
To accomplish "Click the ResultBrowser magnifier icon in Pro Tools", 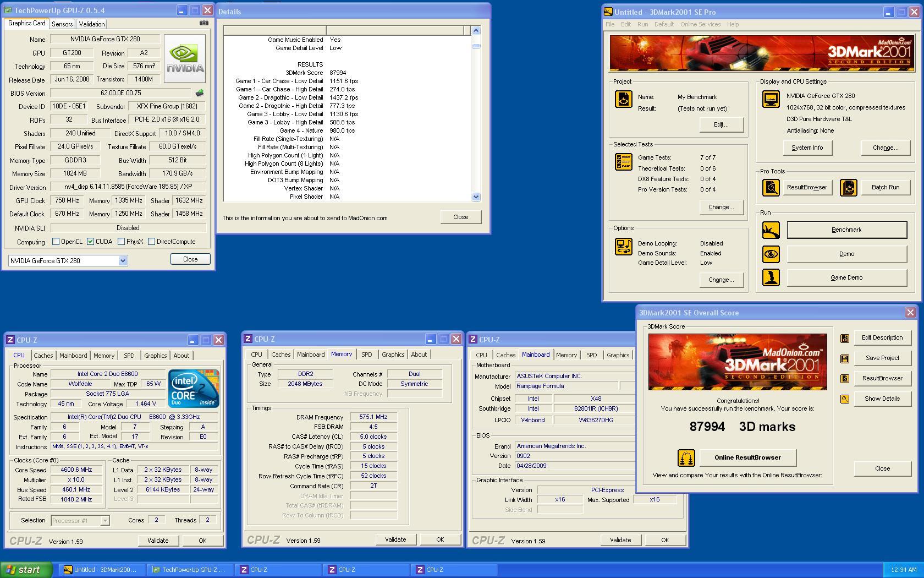I will click(x=771, y=188).
